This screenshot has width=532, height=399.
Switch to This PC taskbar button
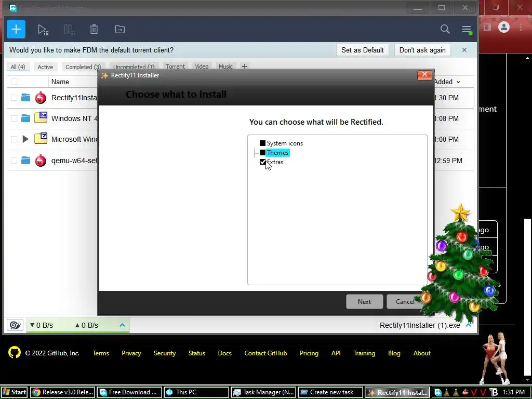196,392
